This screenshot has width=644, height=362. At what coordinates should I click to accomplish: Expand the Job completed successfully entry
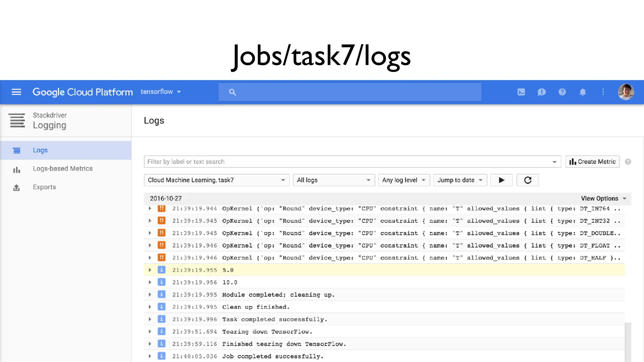(150, 356)
